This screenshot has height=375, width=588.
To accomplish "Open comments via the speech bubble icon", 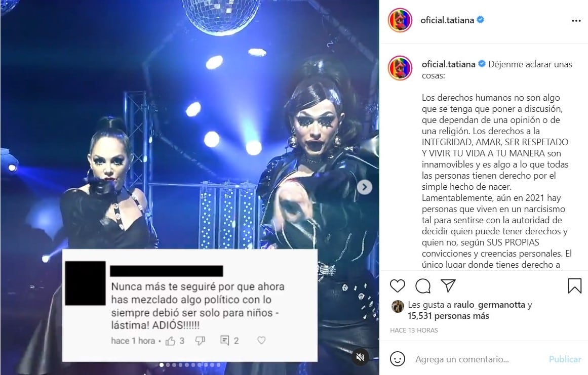I will 422,286.
